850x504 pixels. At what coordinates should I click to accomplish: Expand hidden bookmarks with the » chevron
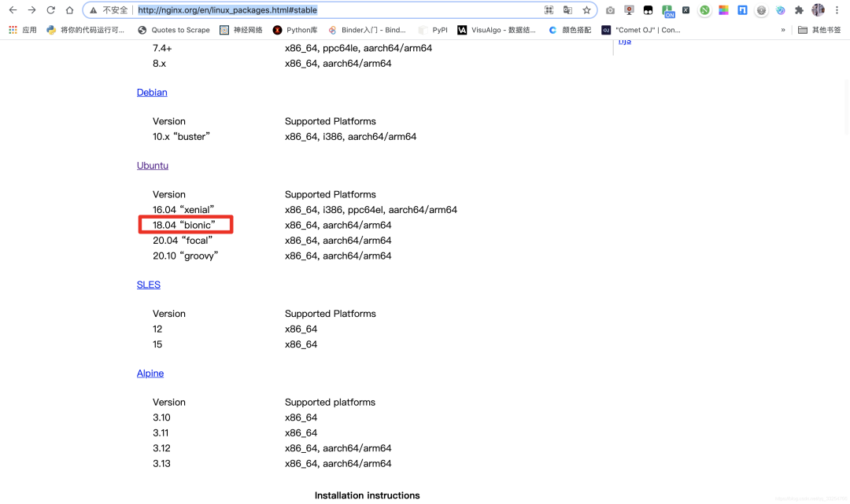click(783, 30)
